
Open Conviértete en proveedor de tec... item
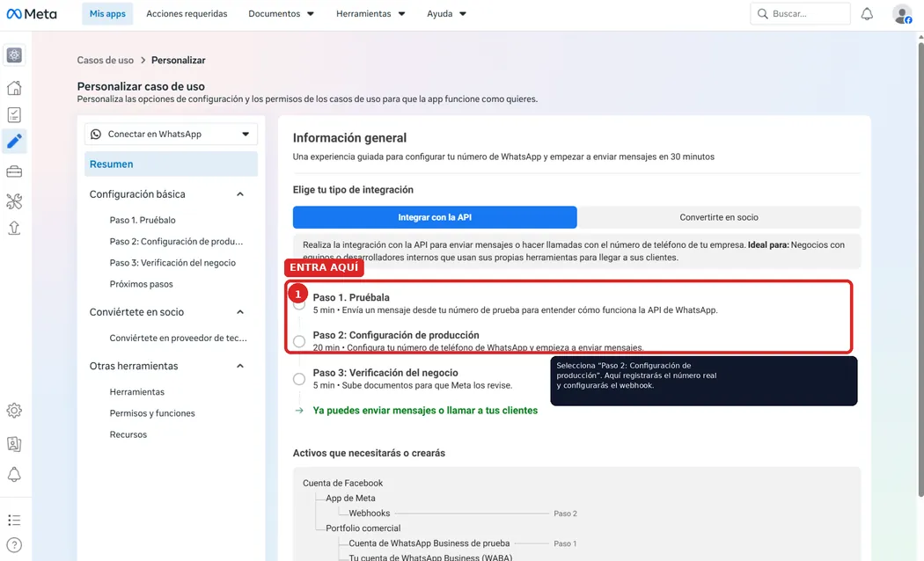tap(178, 338)
